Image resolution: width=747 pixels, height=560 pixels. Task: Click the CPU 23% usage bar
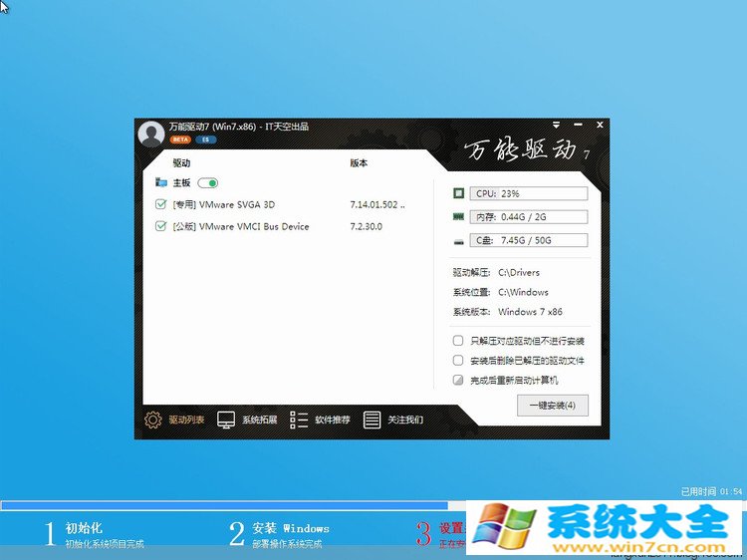[528, 193]
